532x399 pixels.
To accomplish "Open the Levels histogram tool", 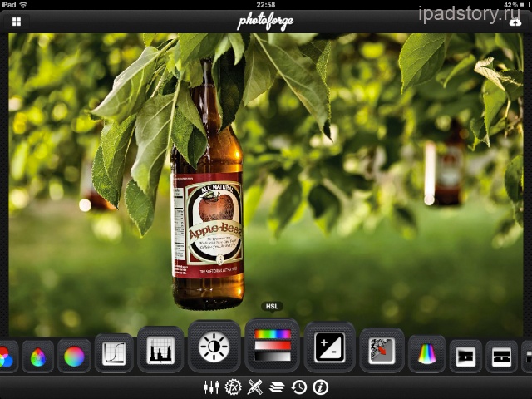I will [x=160, y=351].
